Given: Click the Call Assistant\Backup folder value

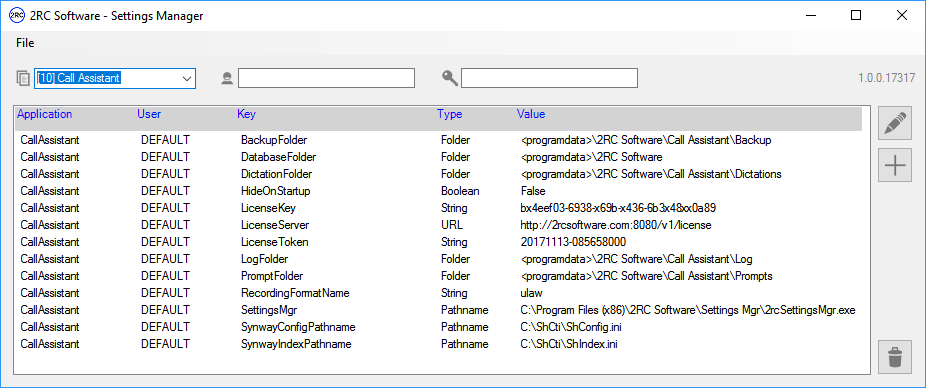Looking at the screenshot, I should pos(646,140).
